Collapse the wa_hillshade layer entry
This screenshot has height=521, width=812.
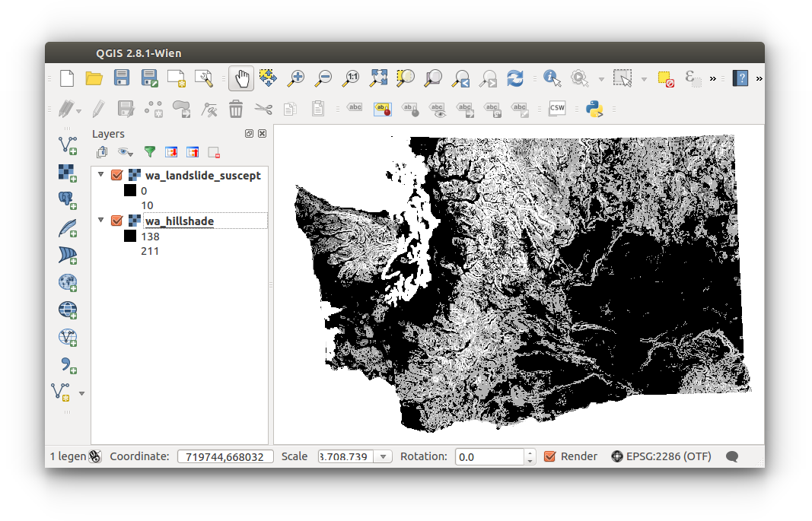100,220
